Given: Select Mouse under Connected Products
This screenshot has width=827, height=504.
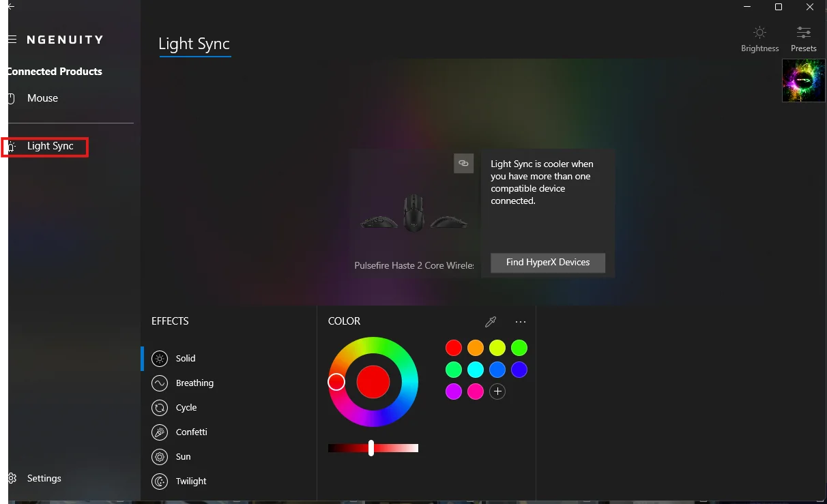Looking at the screenshot, I should 42,98.
